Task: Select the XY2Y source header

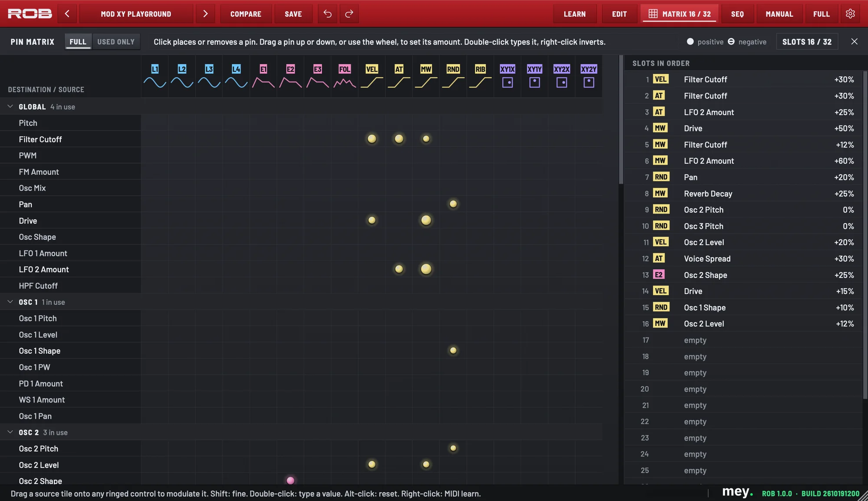Action: [x=589, y=76]
